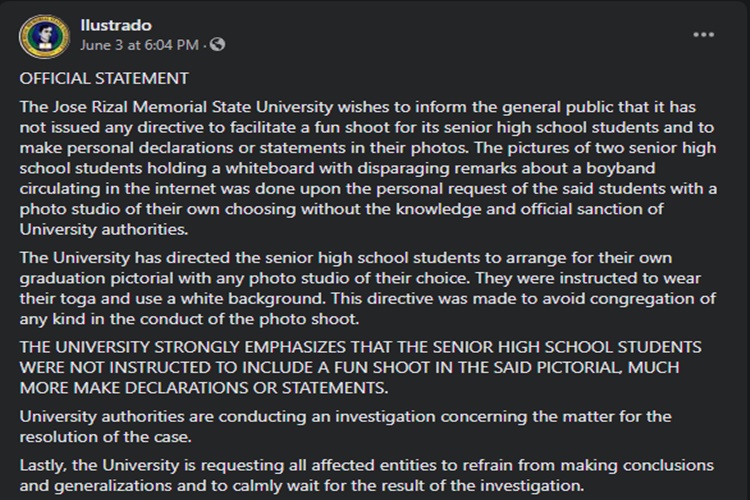Click the OFFICIAL STATEMENT heading text
750x500 pixels.
(104, 78)
